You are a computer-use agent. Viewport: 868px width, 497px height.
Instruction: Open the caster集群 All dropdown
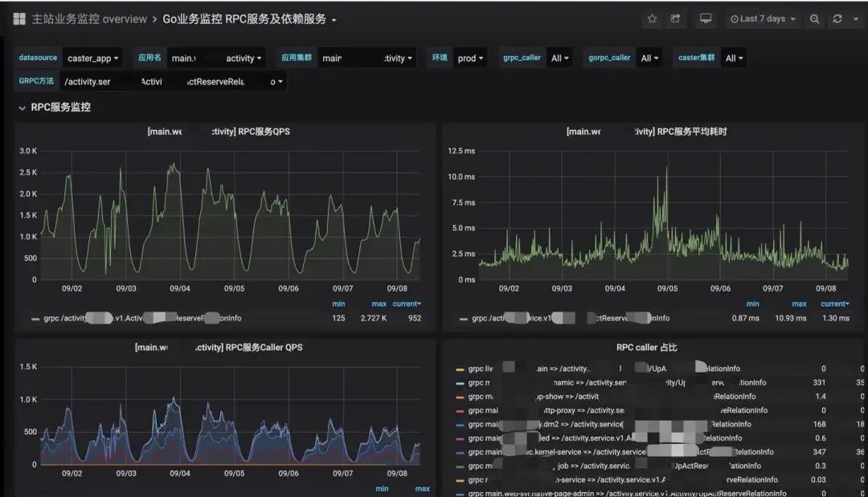[734, 58]
